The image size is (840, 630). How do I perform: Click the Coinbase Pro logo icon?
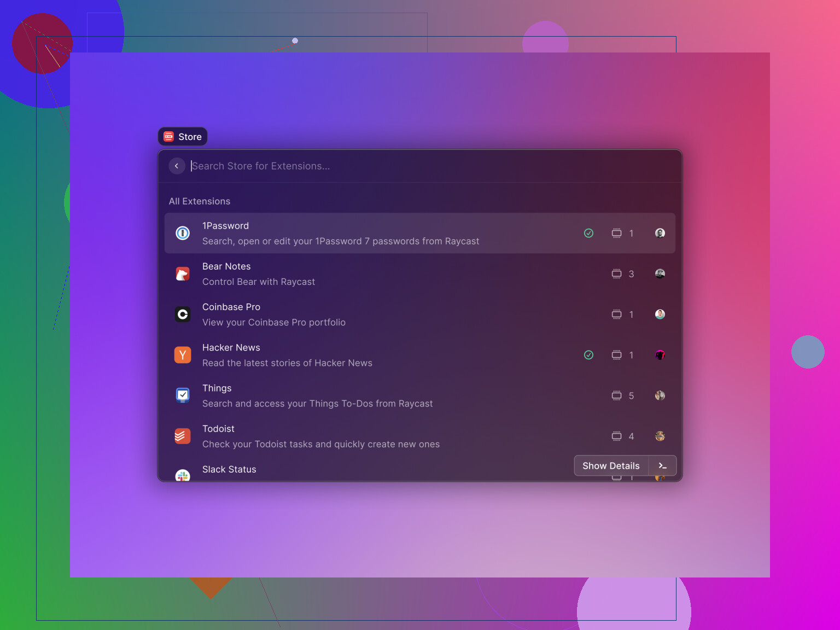[183, 314]
